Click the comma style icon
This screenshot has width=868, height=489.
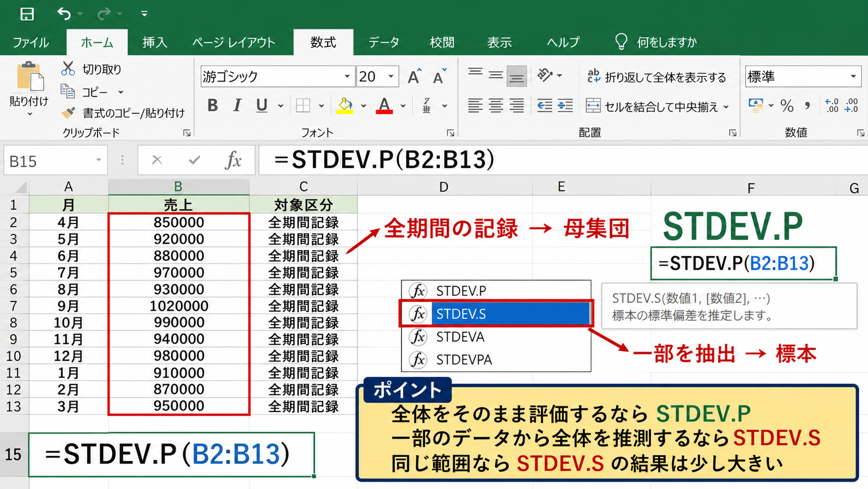click(x=807, y=106)
